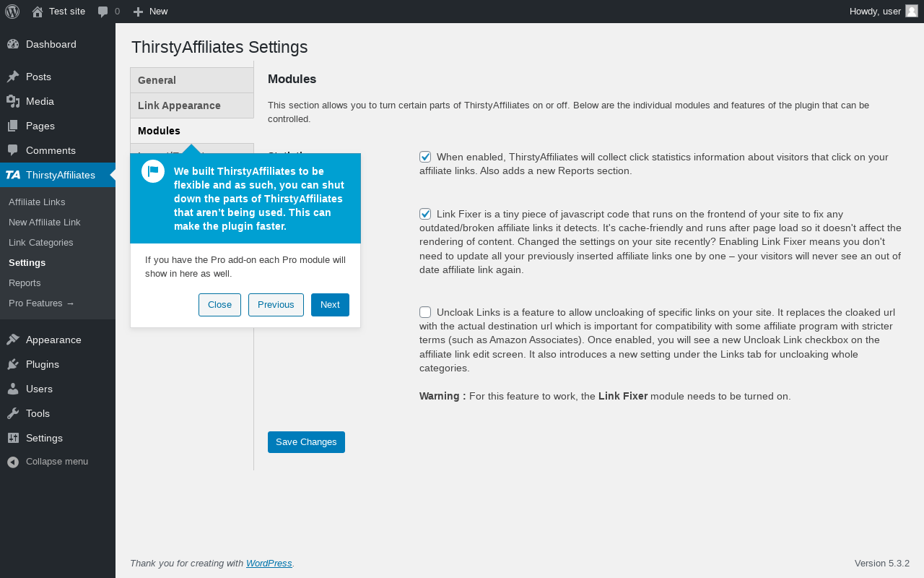Viewport: 924px width, 578px height.
Task: Expand the Howdy, user account menu
Action: click(x=875, y=11)
